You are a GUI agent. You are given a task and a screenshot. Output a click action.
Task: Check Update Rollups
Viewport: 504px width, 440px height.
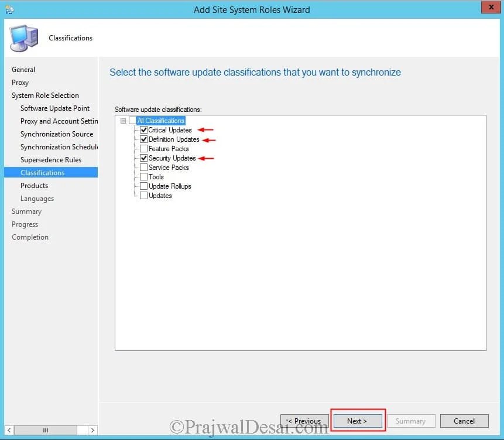coord(143,186)
